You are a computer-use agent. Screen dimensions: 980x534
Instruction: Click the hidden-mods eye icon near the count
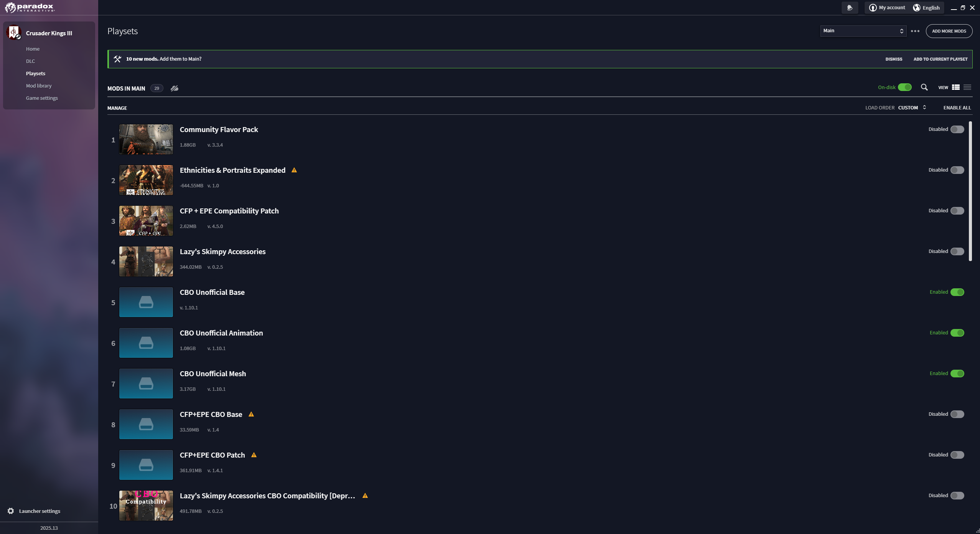(175, 88)
